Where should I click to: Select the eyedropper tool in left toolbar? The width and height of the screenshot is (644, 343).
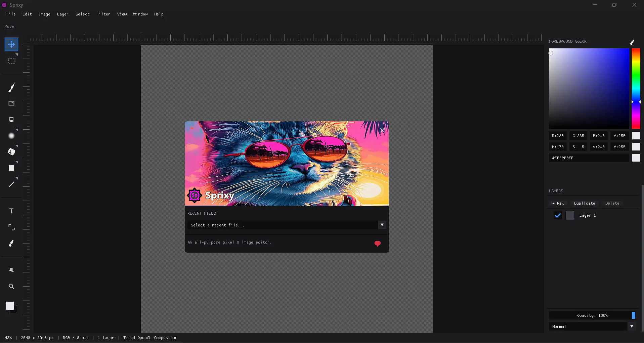pyautogui.click(x=11, y=244)
